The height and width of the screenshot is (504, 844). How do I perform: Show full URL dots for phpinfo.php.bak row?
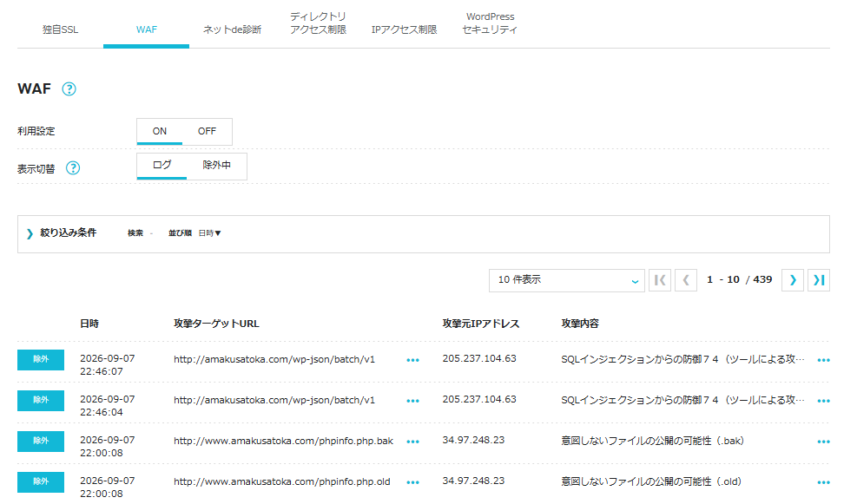(412, 442)
